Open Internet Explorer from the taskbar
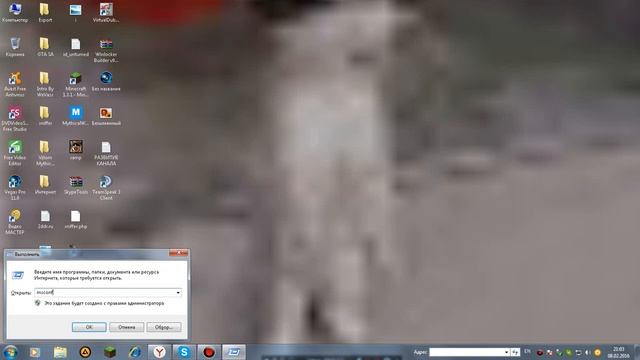640x360 pixels. click(x=135, y=352)
